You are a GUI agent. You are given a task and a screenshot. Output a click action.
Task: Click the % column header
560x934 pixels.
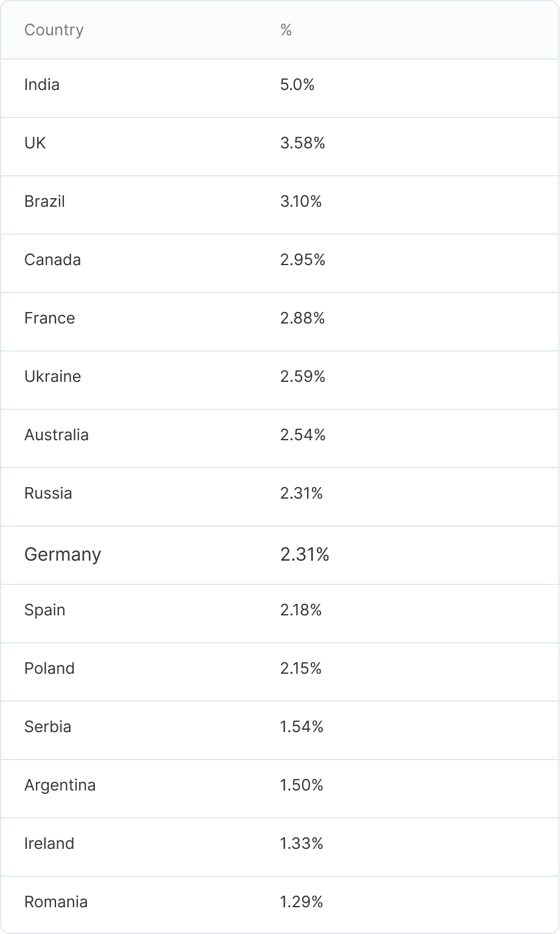pyautogui.click(x=286, y=30)
